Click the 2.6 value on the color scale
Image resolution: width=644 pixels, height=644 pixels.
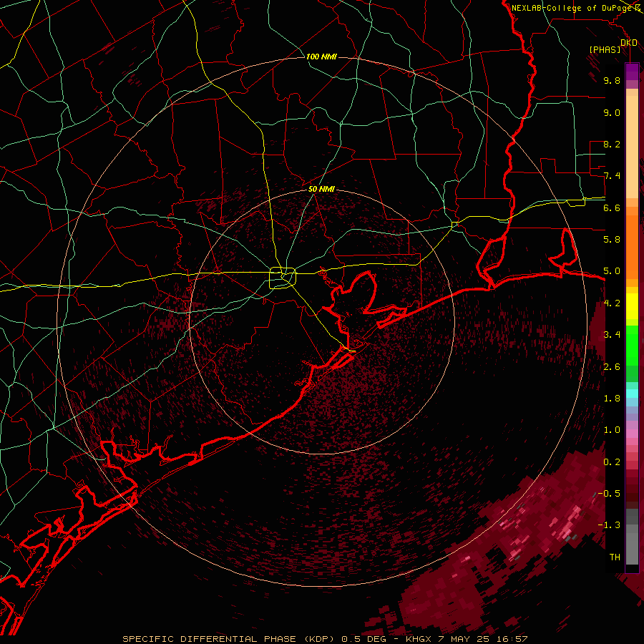[612, 366]
